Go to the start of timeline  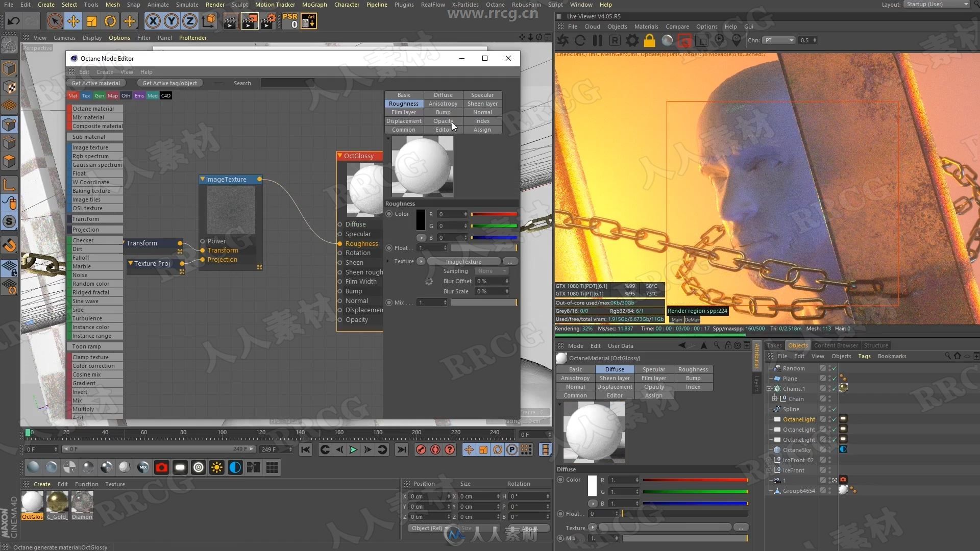pyautogui.click(x=305, y=449)
